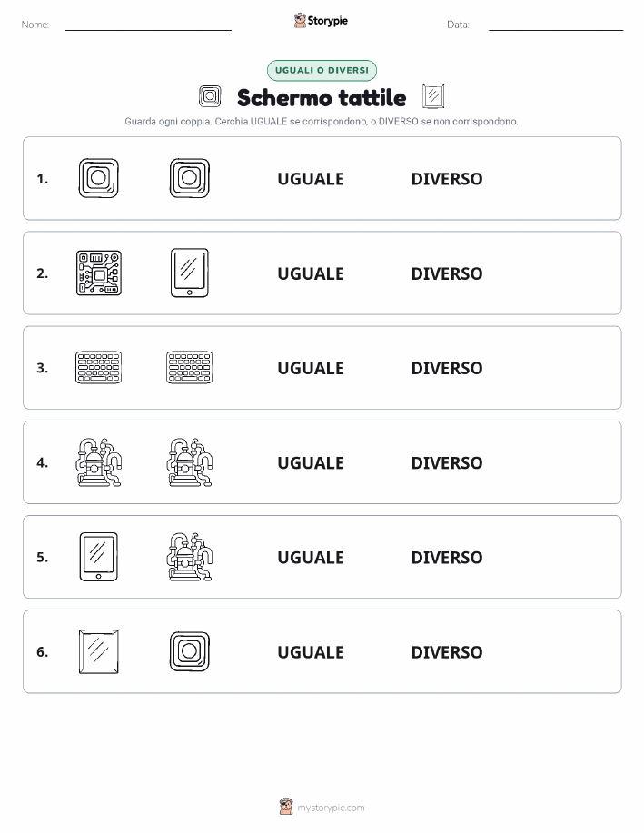This screenshot has height=833, width=644.
Task: Click the framed mirror icon in row 6
Action: pyautogui.click(x=99, y=651)
